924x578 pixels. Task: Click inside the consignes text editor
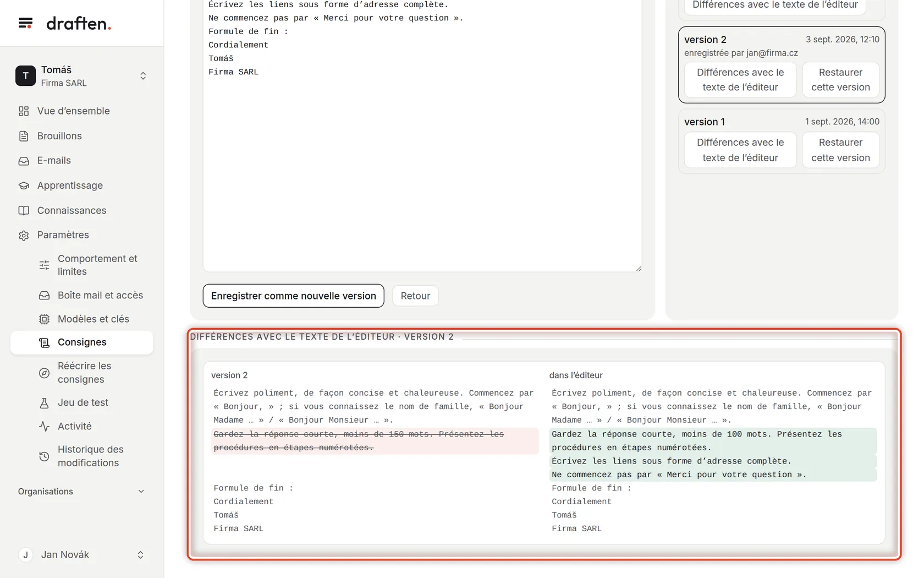[x=422, y=135]
